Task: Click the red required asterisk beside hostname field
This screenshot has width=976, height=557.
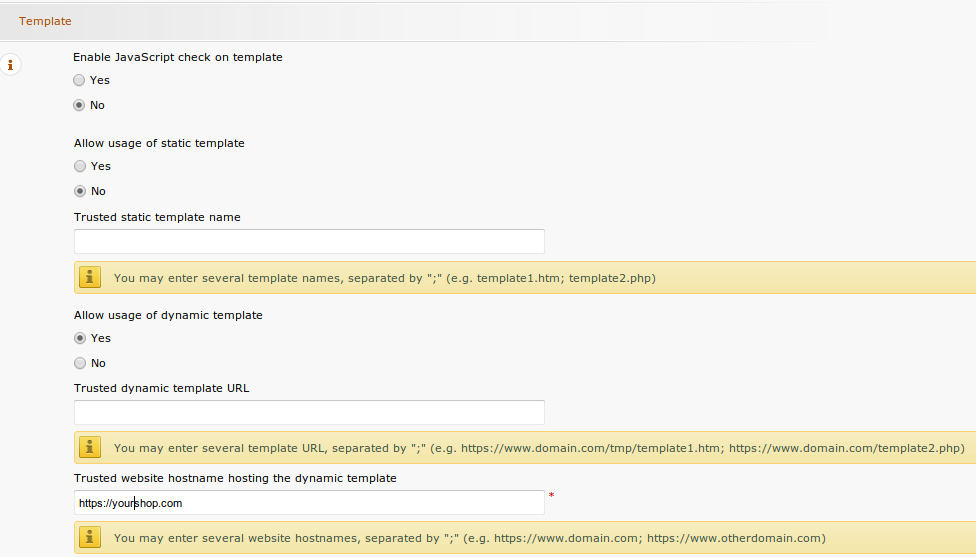Action: tap(551, 496)
